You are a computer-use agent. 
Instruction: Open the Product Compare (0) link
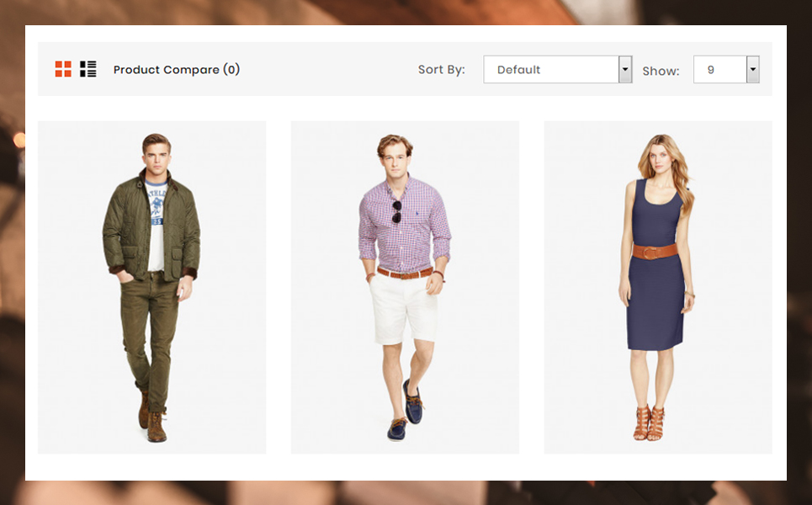177,70
